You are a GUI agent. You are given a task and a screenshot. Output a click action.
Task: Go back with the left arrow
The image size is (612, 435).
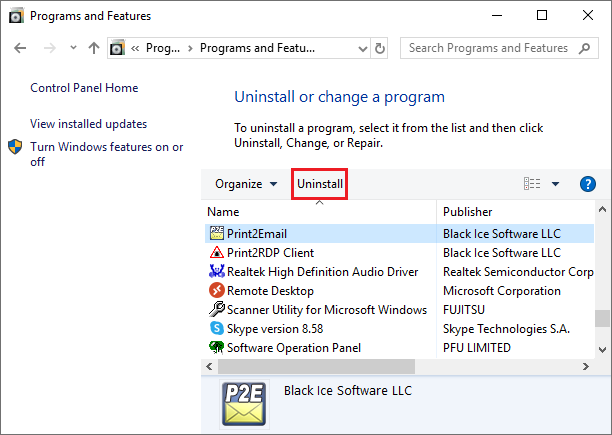tap(20, 48)
